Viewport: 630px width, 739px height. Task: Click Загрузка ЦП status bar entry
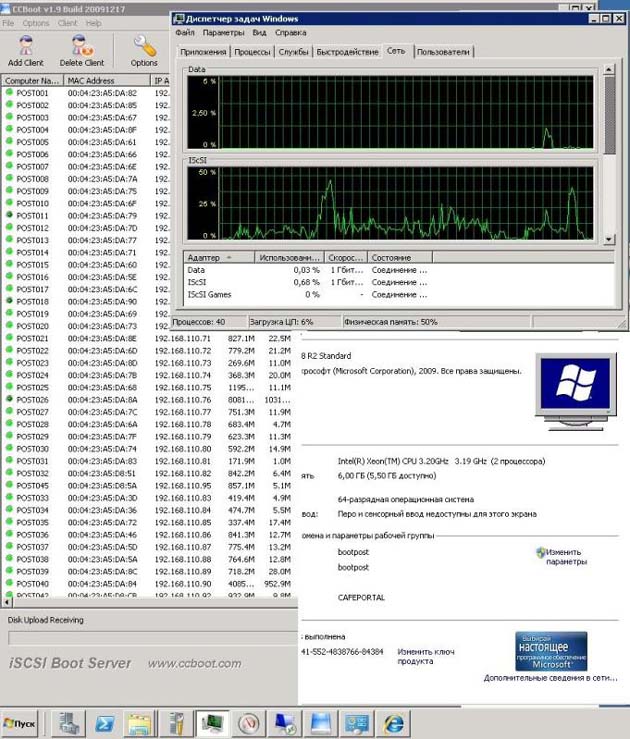(281, 322)
